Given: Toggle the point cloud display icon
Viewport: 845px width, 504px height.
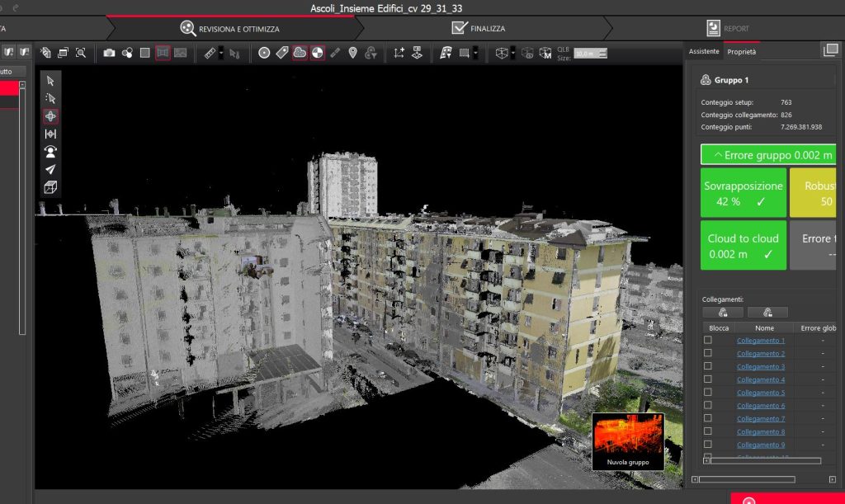Looking at the screenshot, I should point(300,53).
